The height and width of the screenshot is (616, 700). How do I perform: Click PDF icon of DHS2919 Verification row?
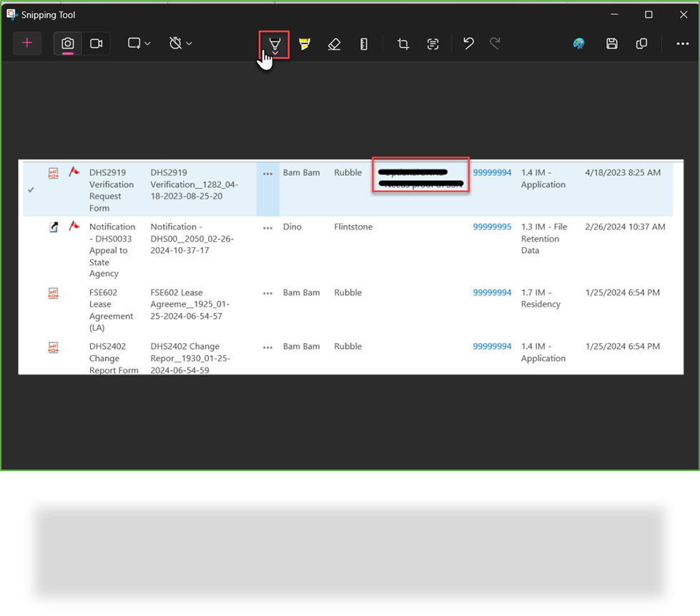[53, 173]
